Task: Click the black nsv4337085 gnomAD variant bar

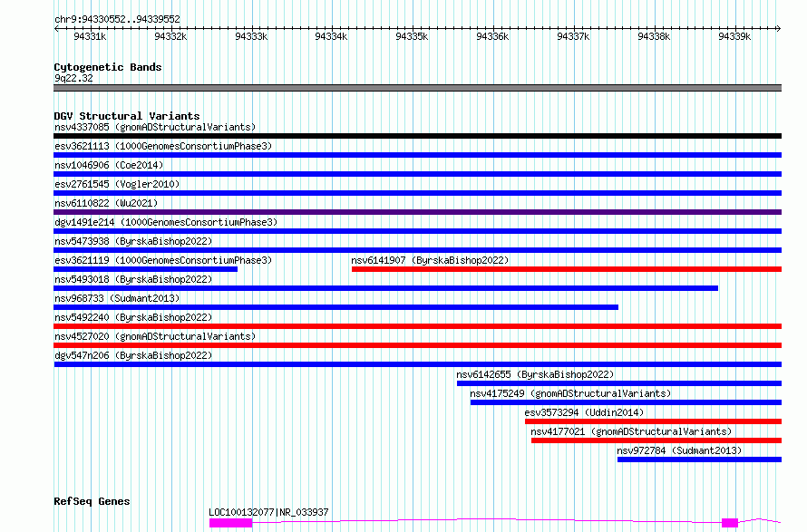Action: click(x=417, y=136)
